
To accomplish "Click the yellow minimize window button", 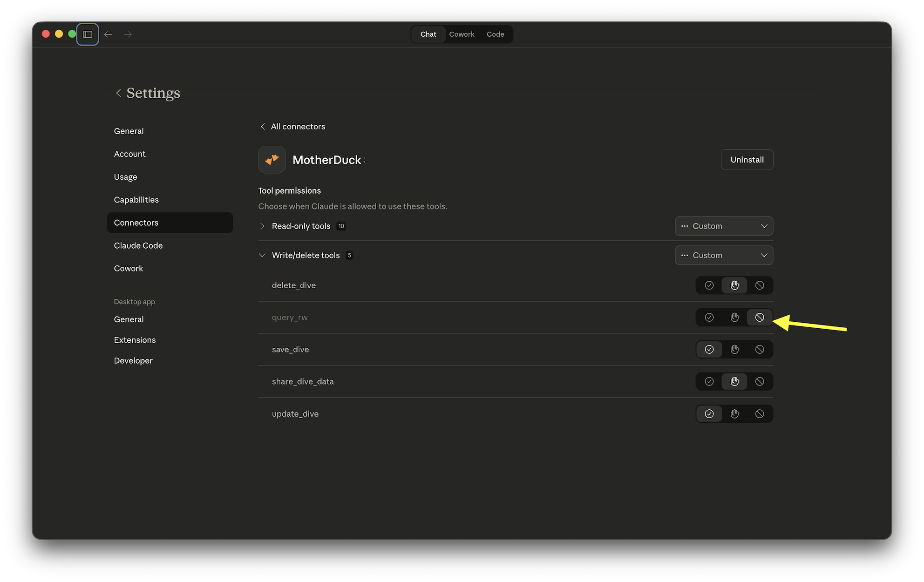I will point(59,34).
